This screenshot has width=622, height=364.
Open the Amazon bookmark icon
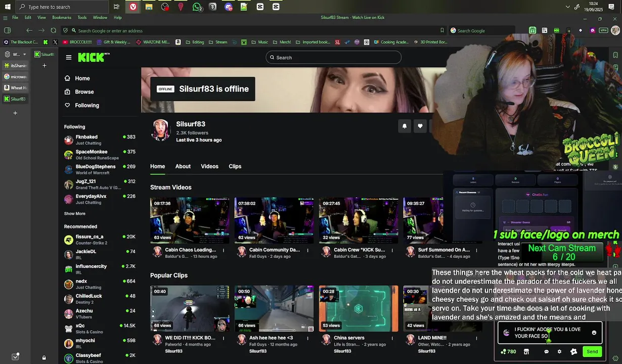pos(178,42)
